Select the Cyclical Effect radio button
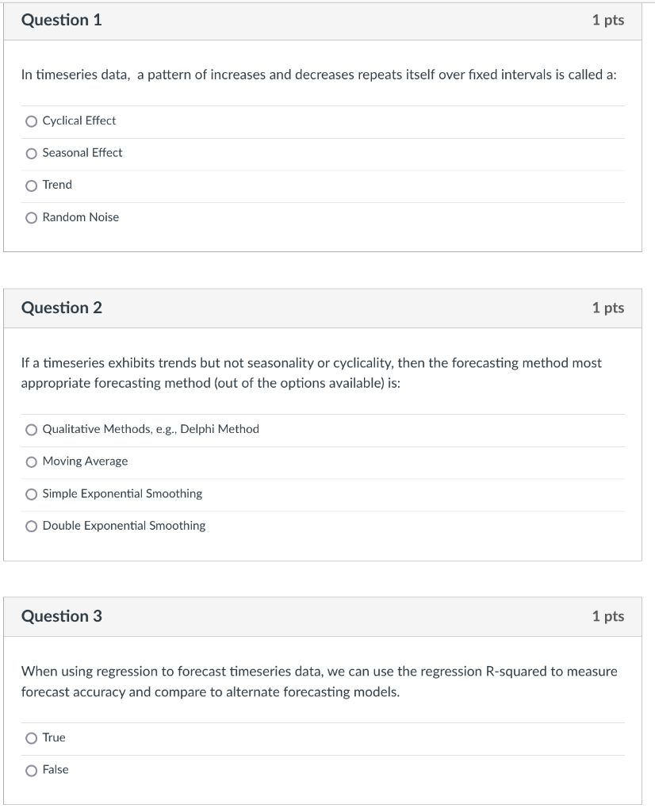Image resolution: width=655 pixels, height=812 pixels. (31, 121)
